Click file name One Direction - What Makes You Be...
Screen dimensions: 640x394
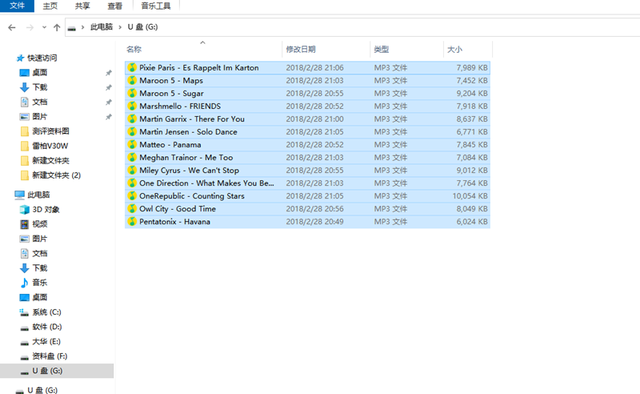coord(207,183)
